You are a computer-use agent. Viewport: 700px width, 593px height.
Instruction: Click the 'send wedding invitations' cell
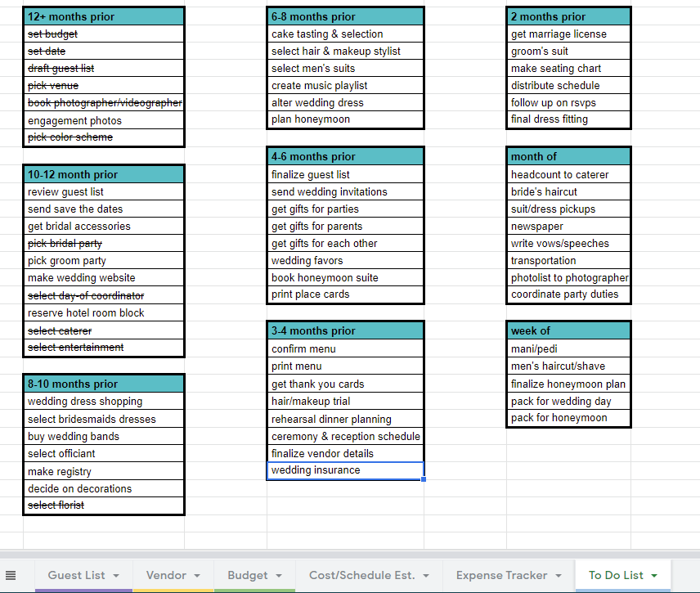pyautogui.click(x=345, y=191)
